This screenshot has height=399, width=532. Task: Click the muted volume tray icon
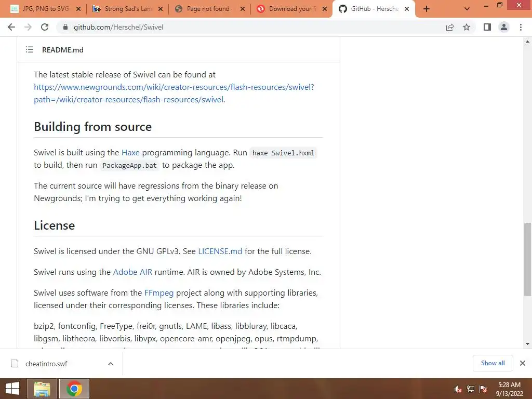(x=458, y=389)
